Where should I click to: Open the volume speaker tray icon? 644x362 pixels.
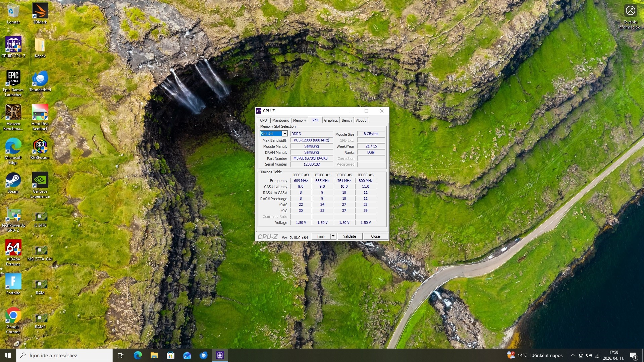(x=589, y=355)
